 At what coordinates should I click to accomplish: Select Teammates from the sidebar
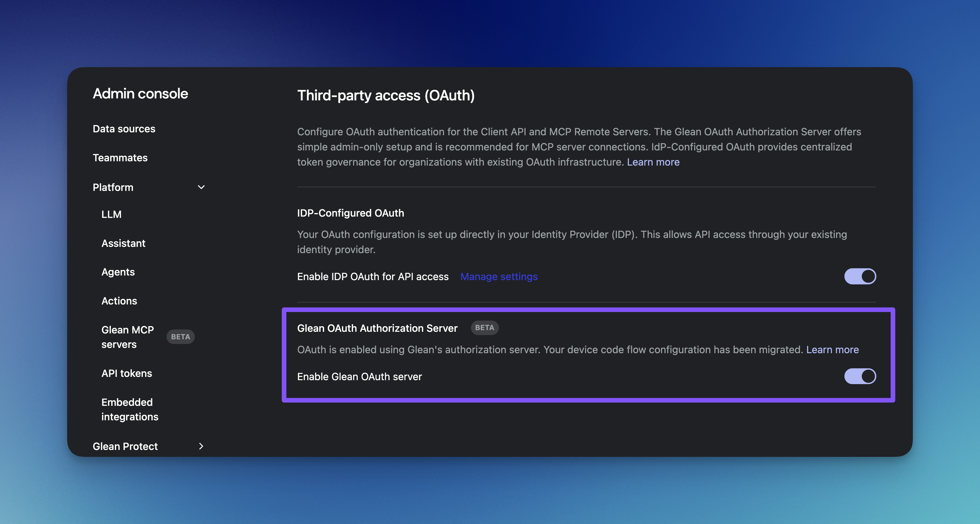tap(120, 158)
